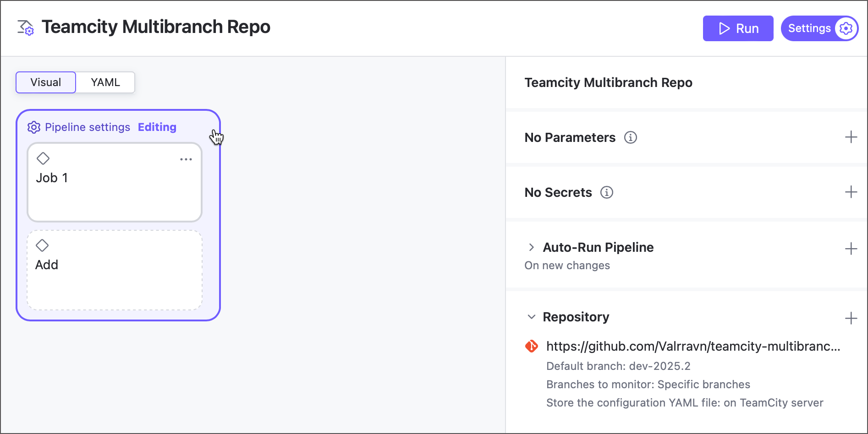Image resolution: width=868 pixels, height=434 pixels.
Task: Click the gear icon inside the Settings button
Action: tap(846, 28)
